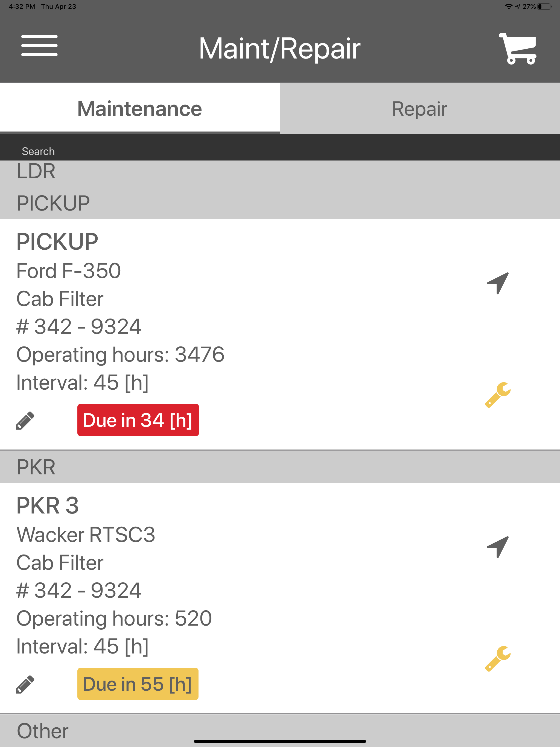Viewport: 560px width, 747px height.
Task: Open the shopping cart
Action: point(518,48)
